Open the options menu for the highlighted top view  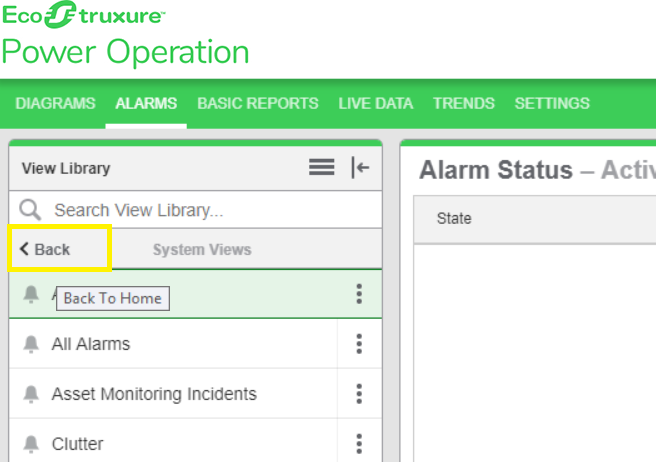[x=359, y=294]
